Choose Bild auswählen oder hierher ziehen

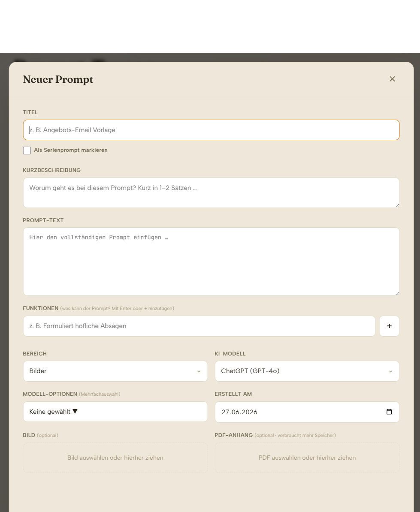click(115, 458)
